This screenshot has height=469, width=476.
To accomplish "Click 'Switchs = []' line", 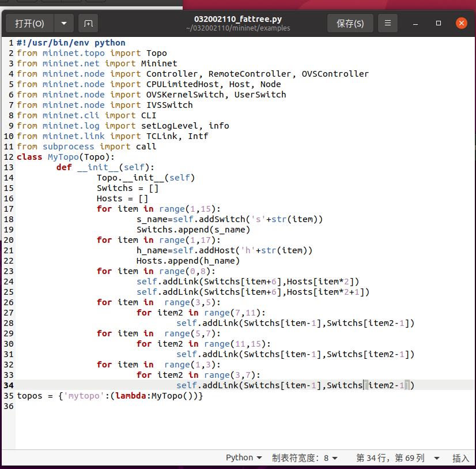I will point(127,188).
